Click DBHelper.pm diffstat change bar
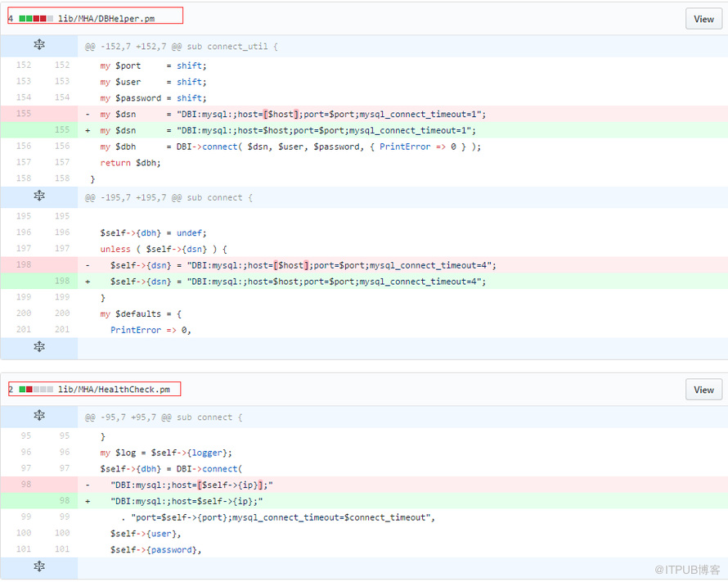Screen dimensions: 728x582 [36, 19]
